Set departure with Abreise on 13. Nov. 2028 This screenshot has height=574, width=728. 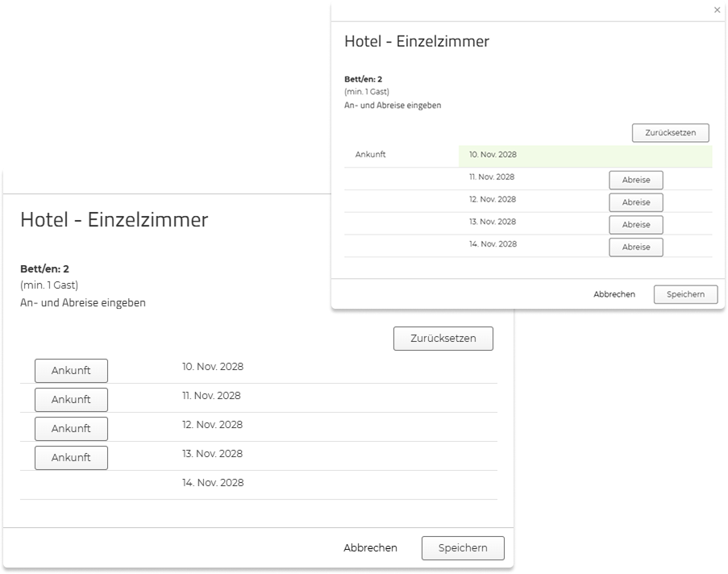pyautogui.click(x=635, y=225)
